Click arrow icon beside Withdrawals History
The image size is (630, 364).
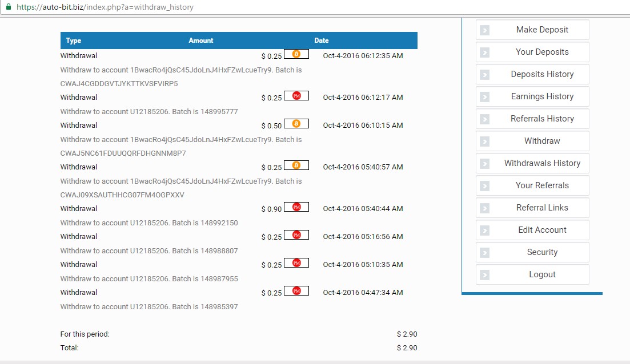[484, 164]
